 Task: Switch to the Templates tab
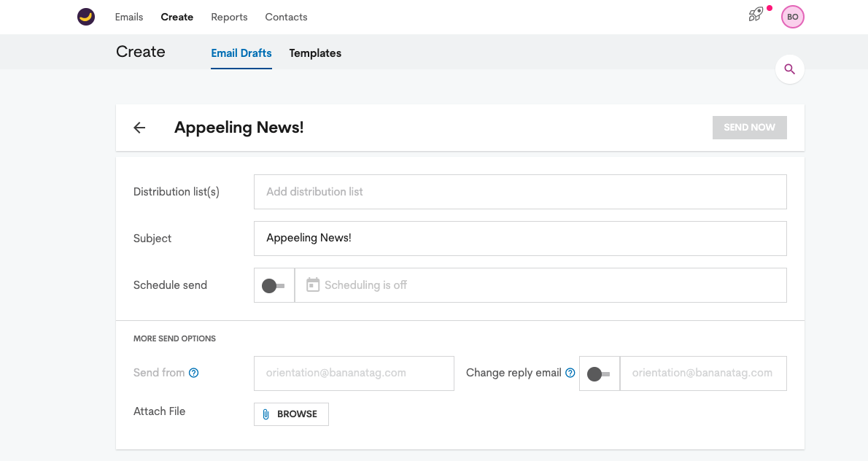(315, 53)
